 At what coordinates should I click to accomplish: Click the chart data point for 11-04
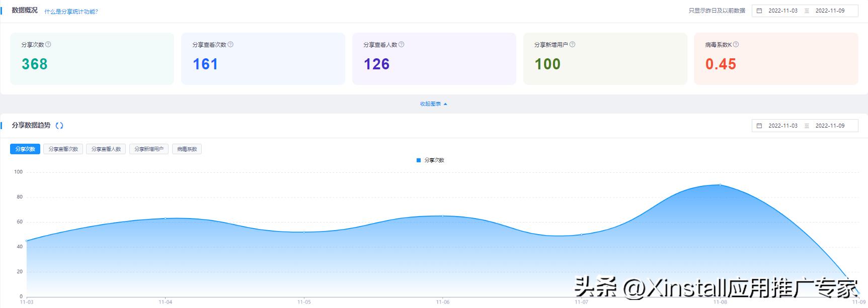click(165, 218)
